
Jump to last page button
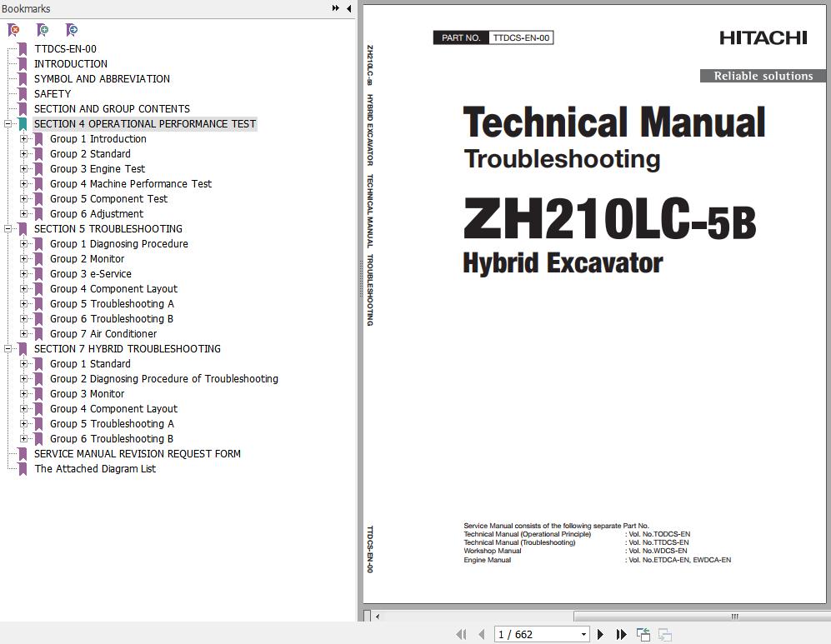[621, 635]
